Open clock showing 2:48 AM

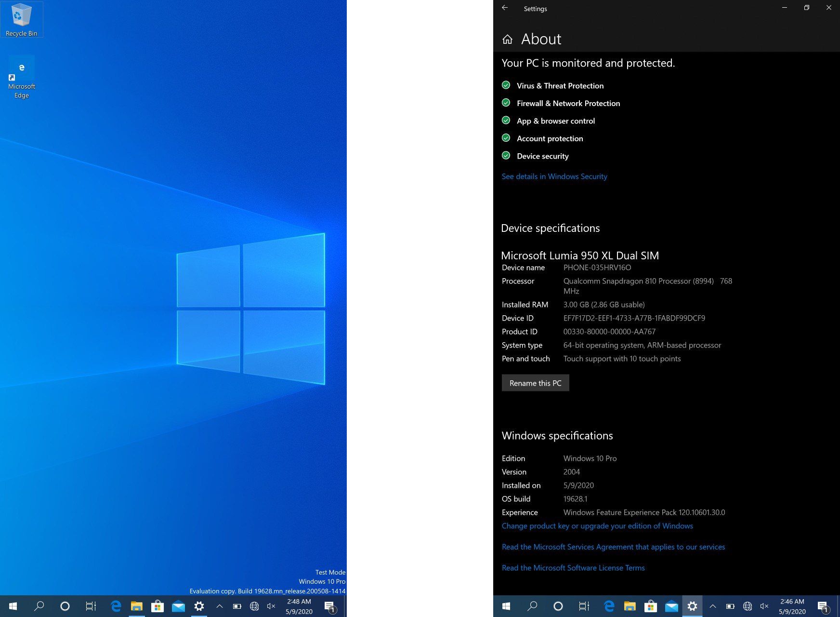[299, 606]
